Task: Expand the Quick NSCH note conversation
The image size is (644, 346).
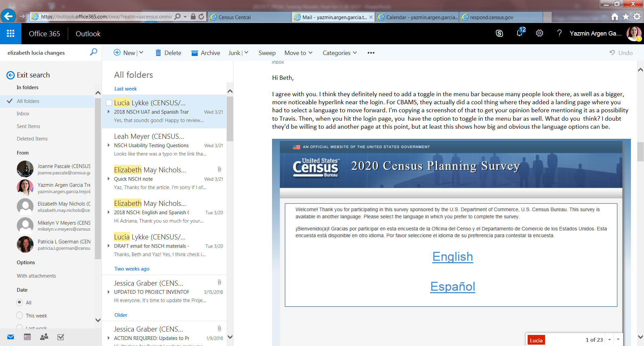Action: [x=109, y=179]
